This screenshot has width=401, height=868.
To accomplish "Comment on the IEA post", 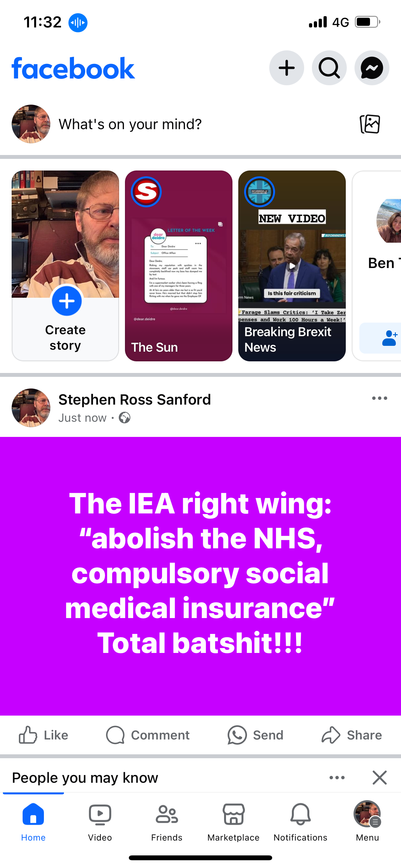I will (148, 735).
